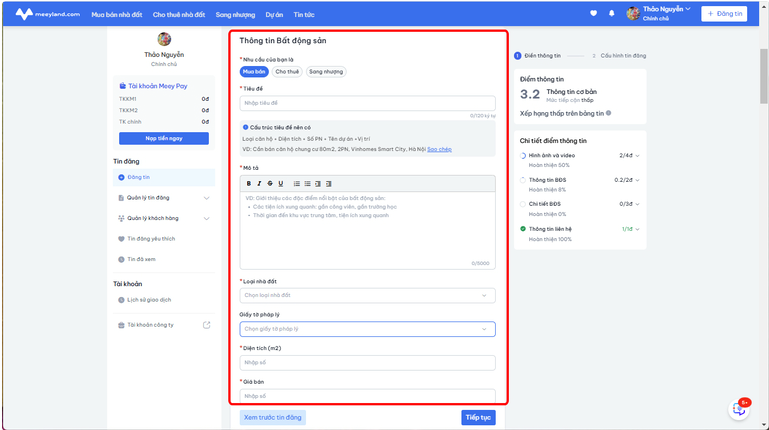Open Mua bán nhà đất menu
Image resolution: width=769 pixels, height=430 pixels.
coord(117,15)
